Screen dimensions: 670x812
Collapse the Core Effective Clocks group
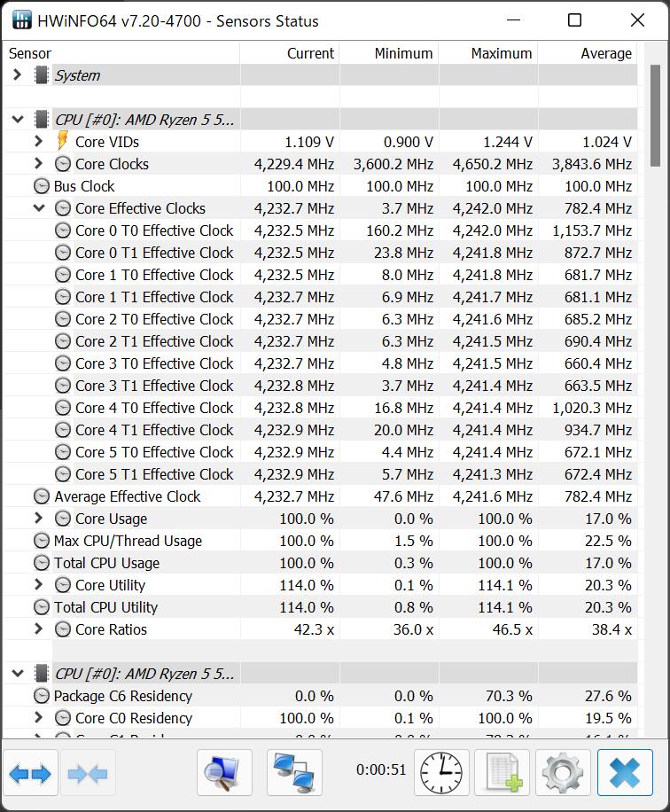tap(37, 207)
